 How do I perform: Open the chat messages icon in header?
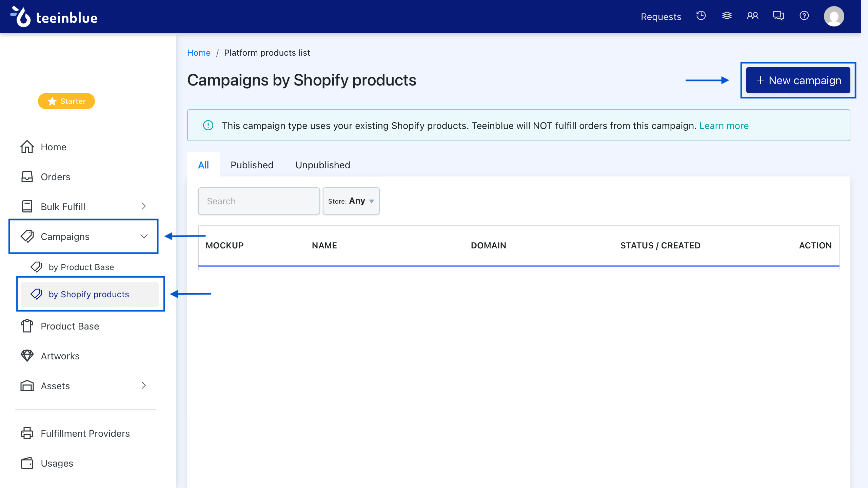778,16
